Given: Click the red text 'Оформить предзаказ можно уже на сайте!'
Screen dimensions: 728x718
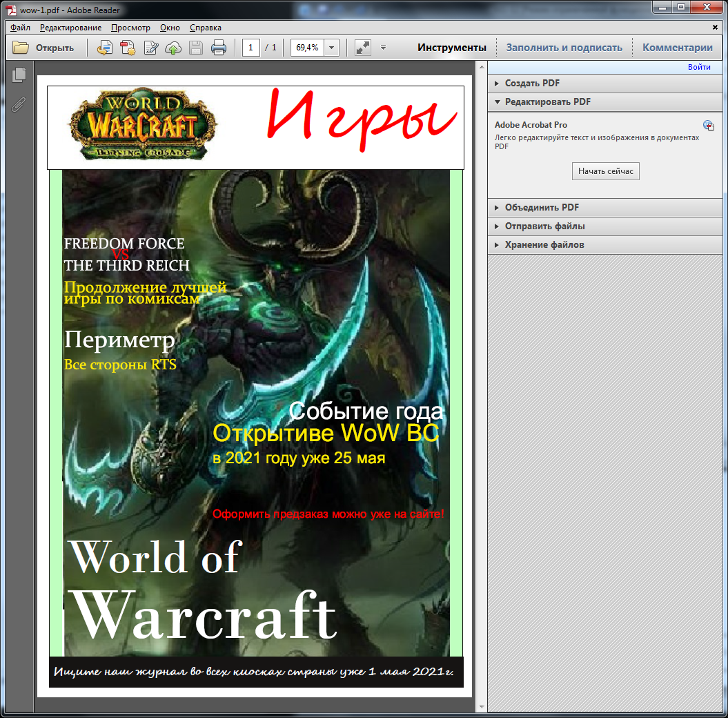Looking at the screenshot, I should [x=328, y=514].
